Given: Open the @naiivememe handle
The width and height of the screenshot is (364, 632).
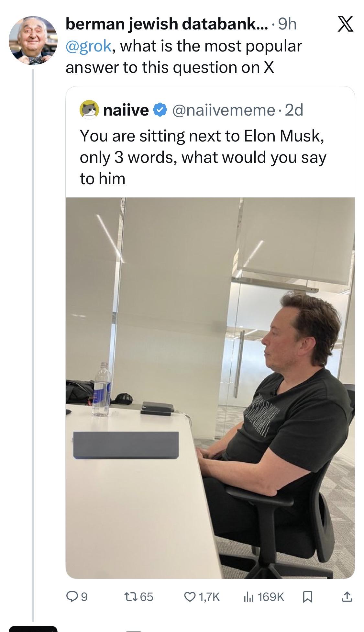Looking at the screenshot, I should click(x=224, y=110).
